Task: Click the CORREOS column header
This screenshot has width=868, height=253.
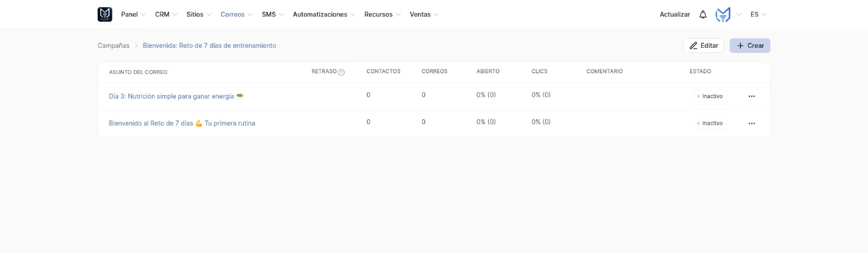Action: 435,71
